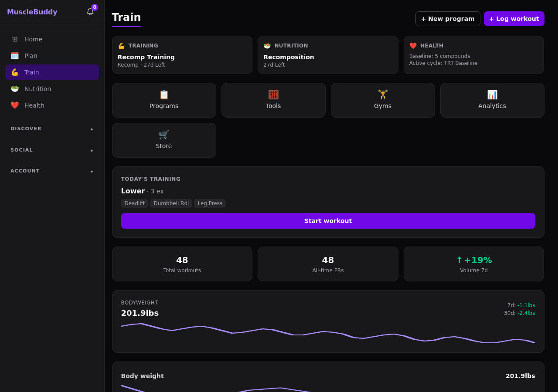Open the Tools tile
The width and height of the screenshot is (558, 392).
coord(273,100)
